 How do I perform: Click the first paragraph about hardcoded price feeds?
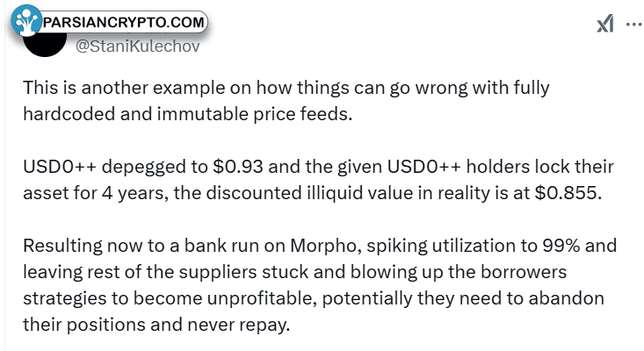pyautogui.click(x=286, y=101)
